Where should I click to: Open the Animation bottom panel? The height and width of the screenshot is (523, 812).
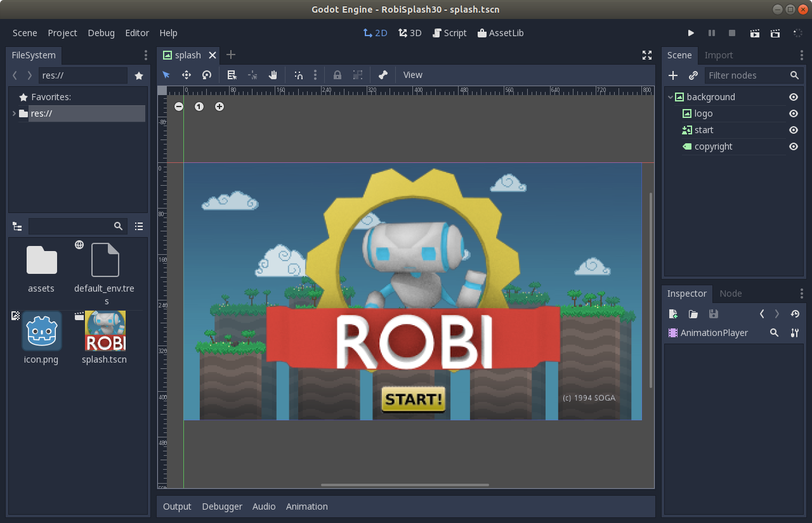[x=307, y=507]
